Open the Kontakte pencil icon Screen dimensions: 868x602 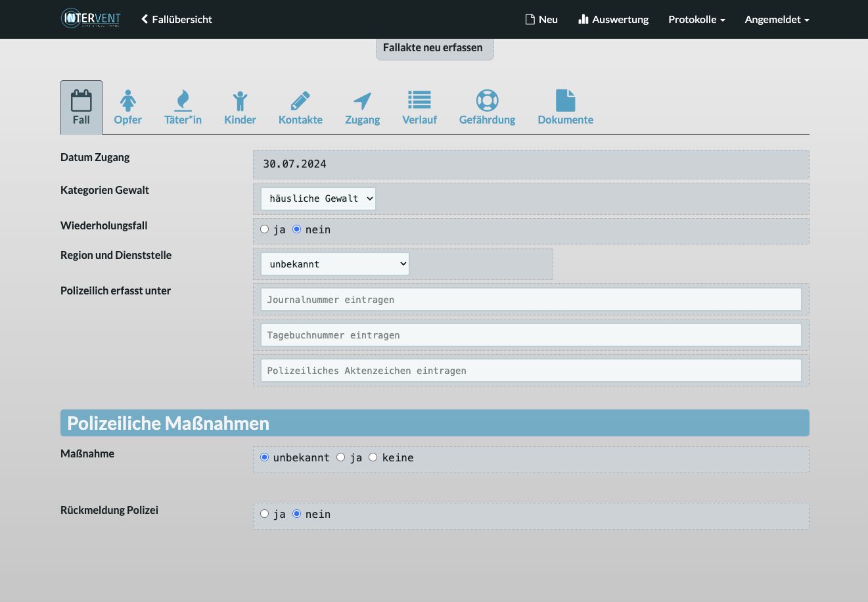click(300, 101)
